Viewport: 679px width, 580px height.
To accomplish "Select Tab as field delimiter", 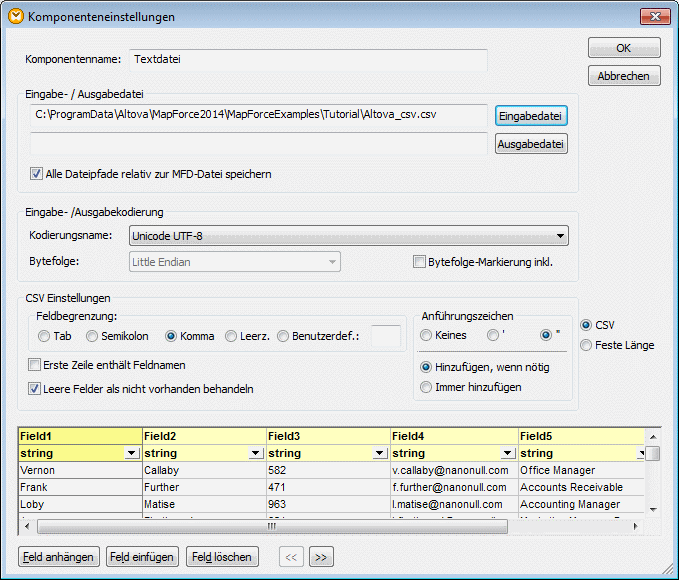I will [44, 336].
